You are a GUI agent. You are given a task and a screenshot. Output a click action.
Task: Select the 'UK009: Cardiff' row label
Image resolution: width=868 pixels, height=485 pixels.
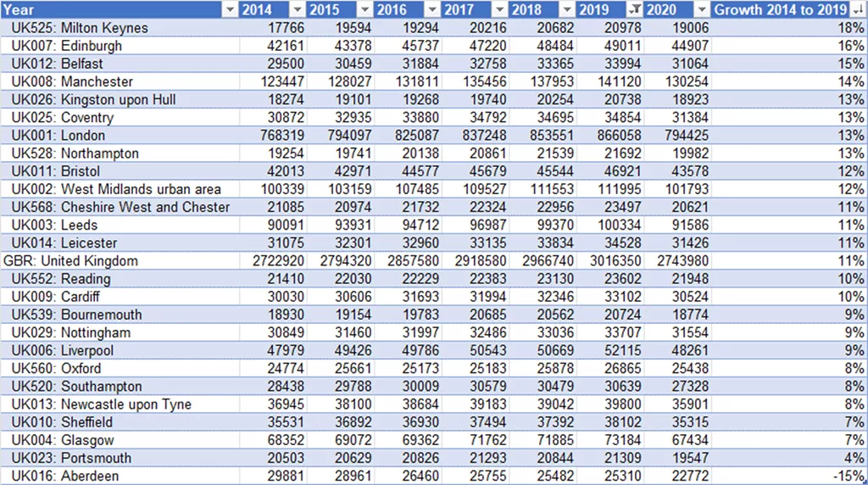55,297
